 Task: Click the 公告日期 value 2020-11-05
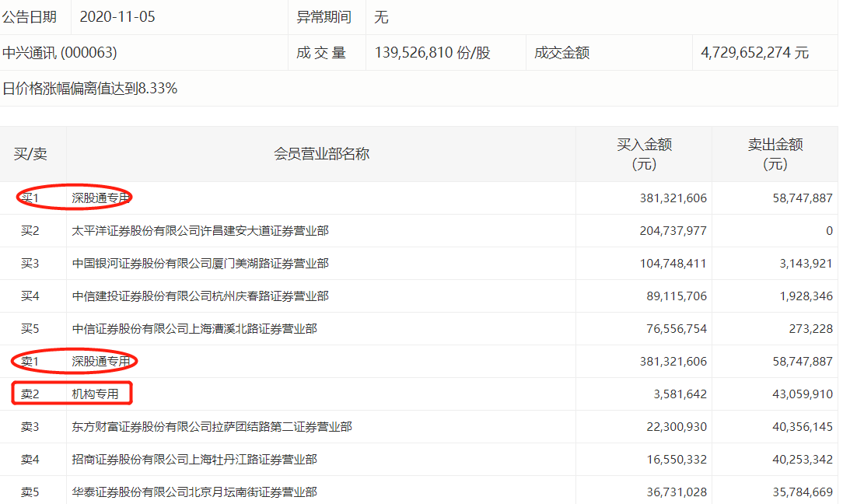(117, 17)
